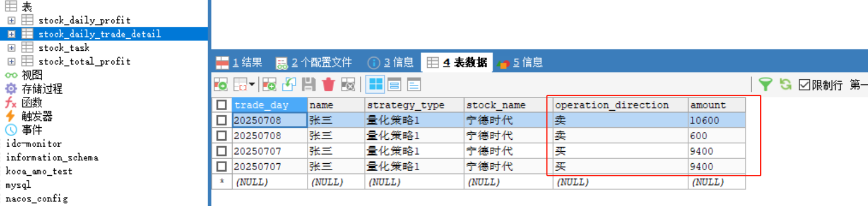Click the cancel changes icon
The width and height of the screenshot is (868, 206).
(x=348, y=84)
